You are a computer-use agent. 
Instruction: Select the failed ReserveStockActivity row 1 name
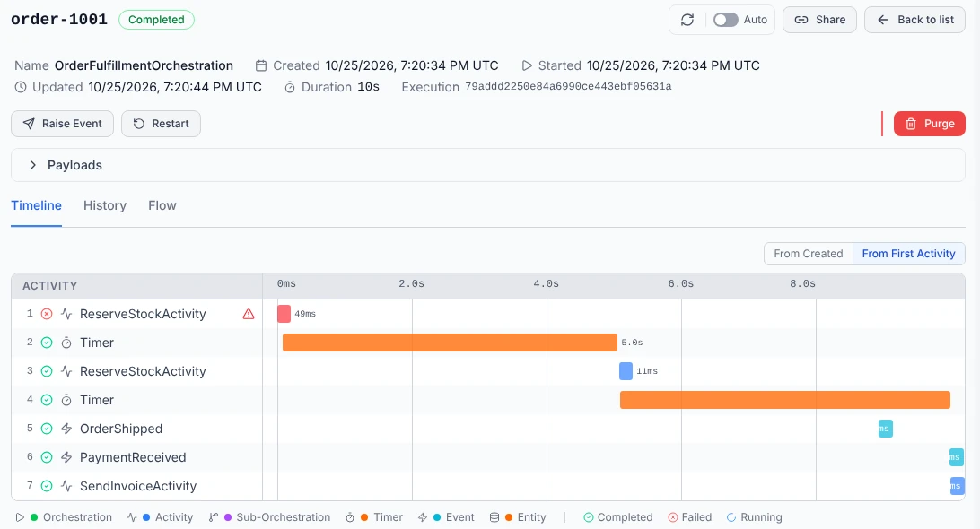click(x=143, y=314)
